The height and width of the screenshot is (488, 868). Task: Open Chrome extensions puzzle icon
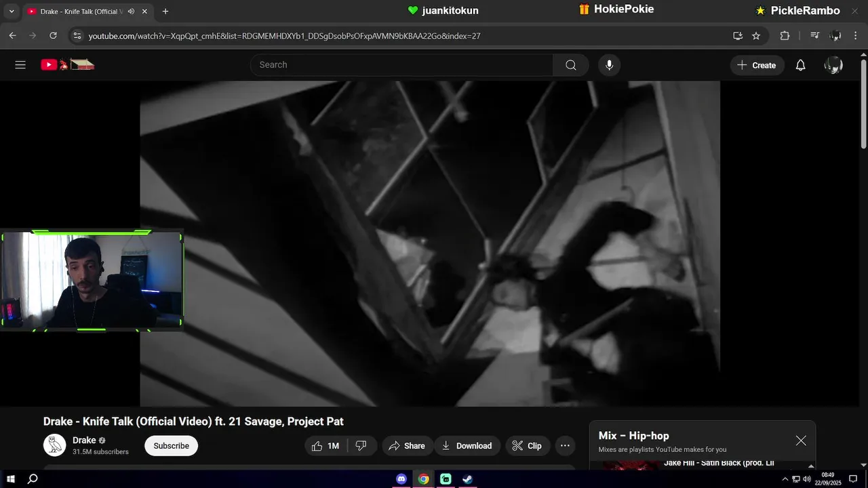click(x=785, y=36)
